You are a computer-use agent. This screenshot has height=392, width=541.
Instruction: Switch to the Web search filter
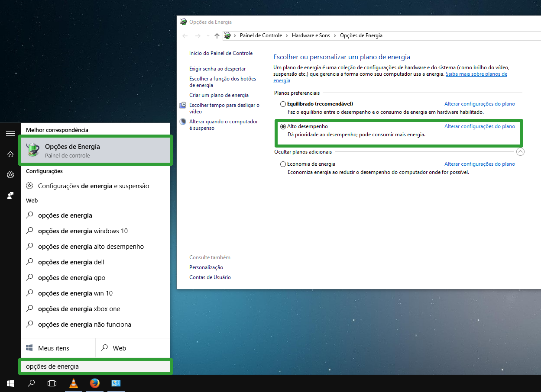133,348
